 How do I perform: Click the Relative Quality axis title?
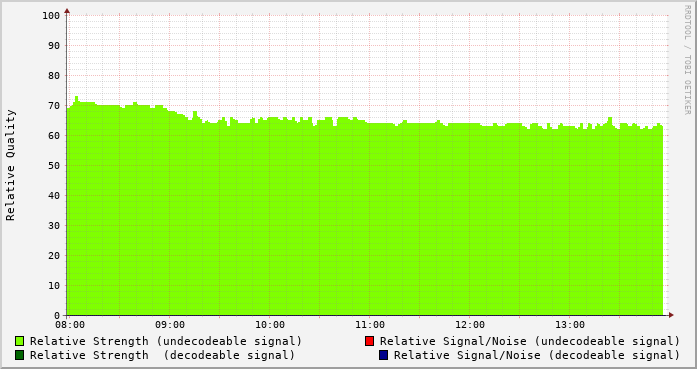coord(10,165)
